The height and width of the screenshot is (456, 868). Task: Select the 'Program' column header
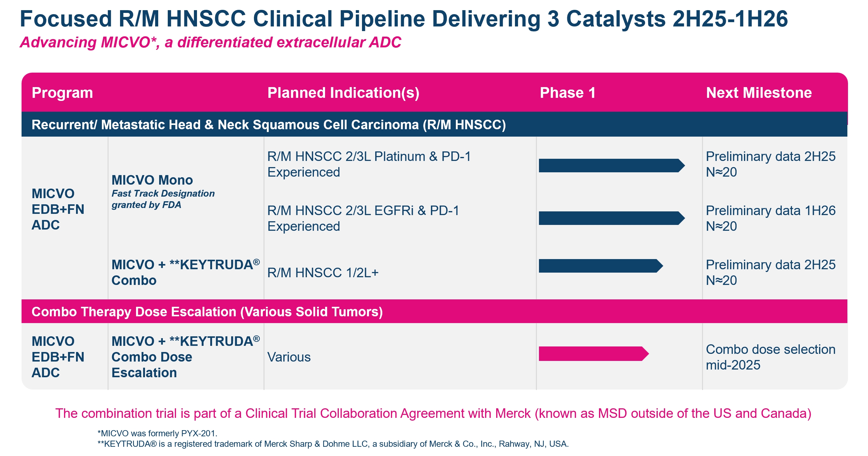click(x=62, y=93)
